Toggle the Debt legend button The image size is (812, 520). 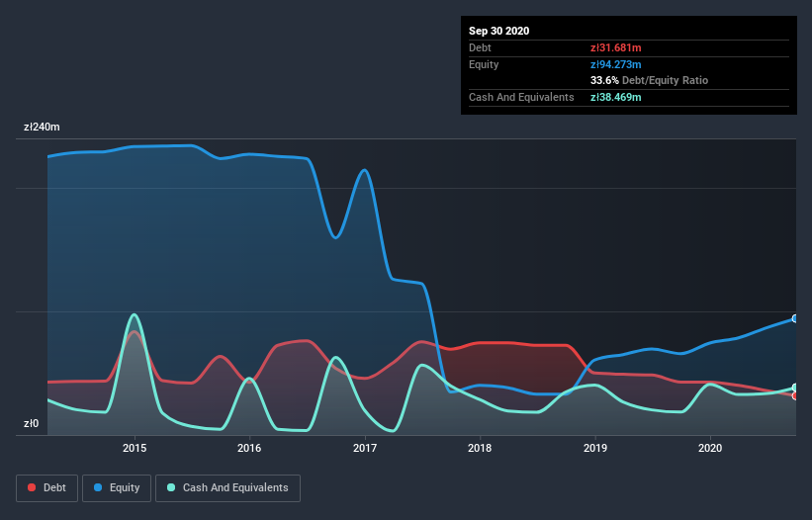point(46,488)
